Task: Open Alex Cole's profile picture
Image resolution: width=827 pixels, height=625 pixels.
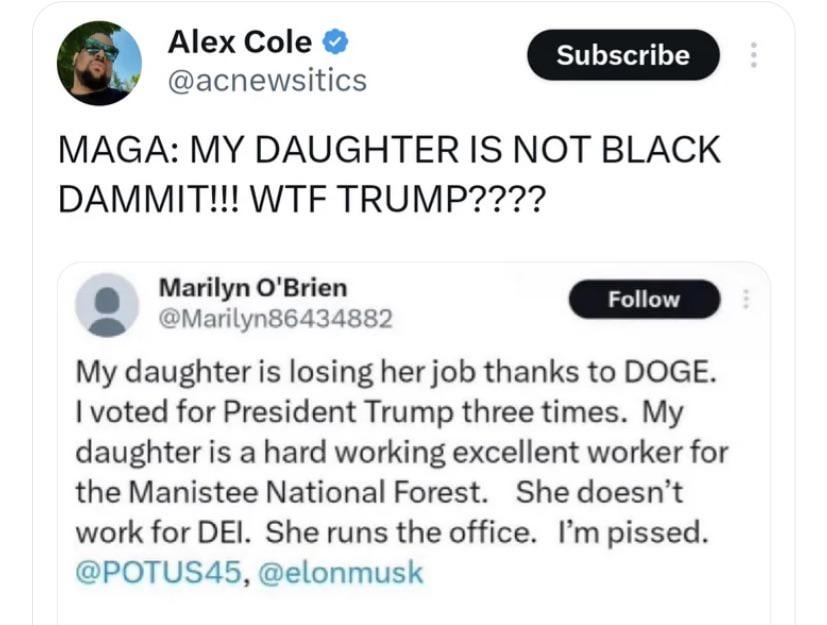Action: (x=99, y=63)
